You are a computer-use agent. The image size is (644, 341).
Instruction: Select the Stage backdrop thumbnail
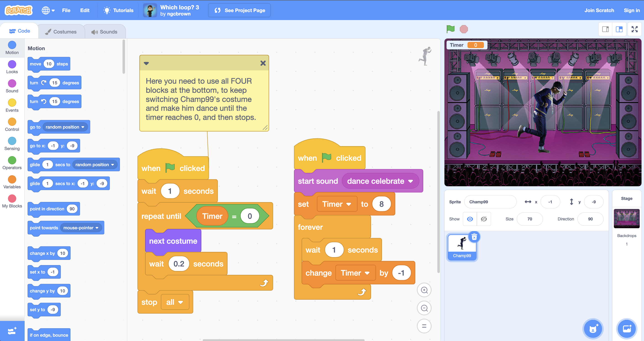[626, 218]
